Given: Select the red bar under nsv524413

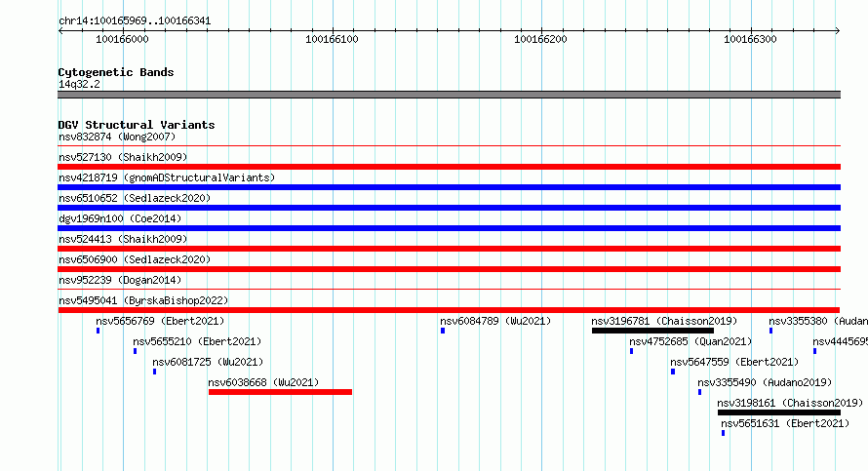Looking at the screenshot, I should click(449, 249).
